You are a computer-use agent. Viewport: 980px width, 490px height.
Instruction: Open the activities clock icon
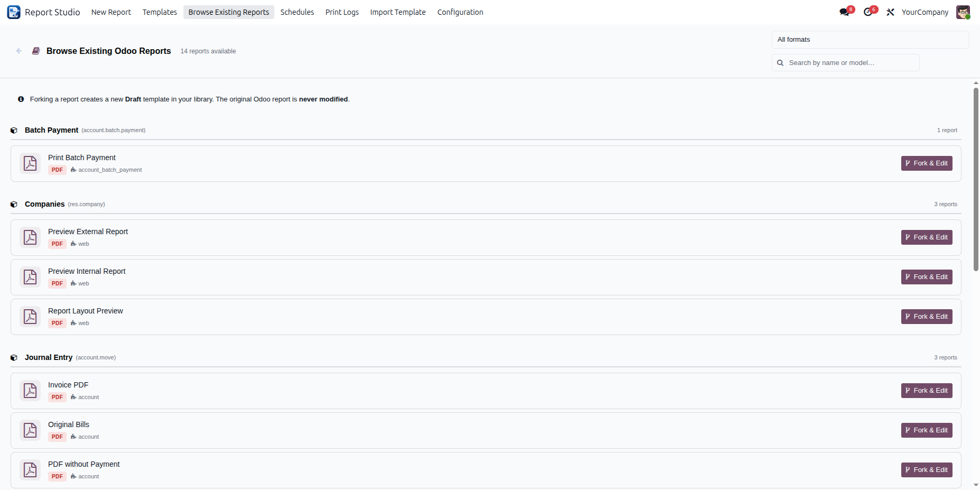point(868,12)
